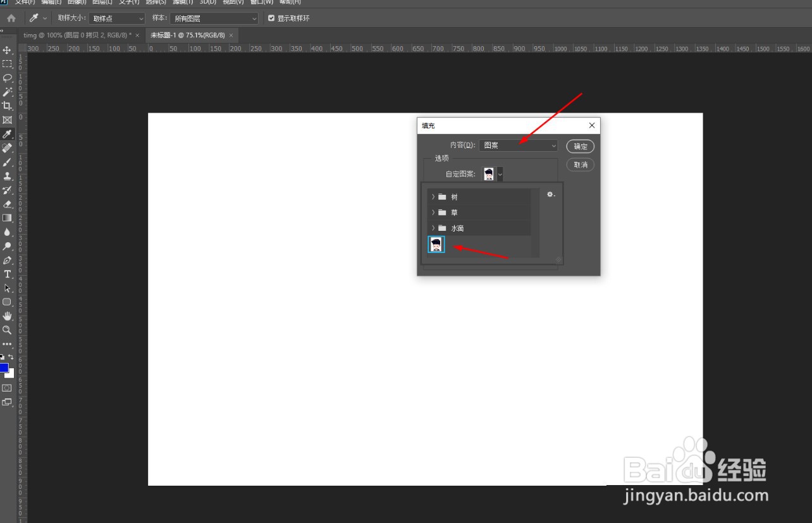Close the timg document tab

point(137,35)
